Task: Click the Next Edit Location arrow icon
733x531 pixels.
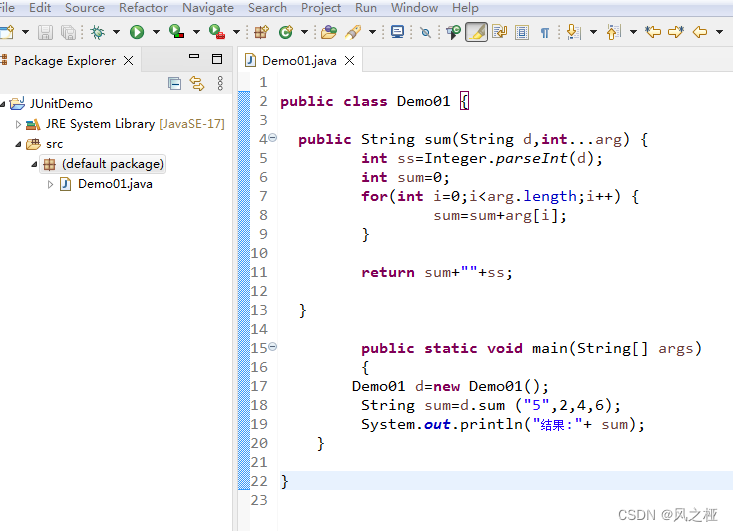Action: [x=676, y=32]
